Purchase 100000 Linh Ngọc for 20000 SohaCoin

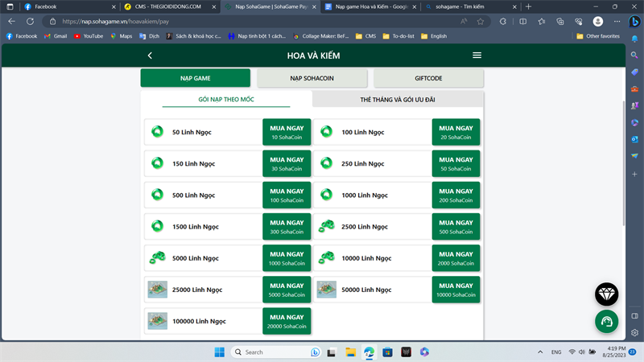pos(286,321)
